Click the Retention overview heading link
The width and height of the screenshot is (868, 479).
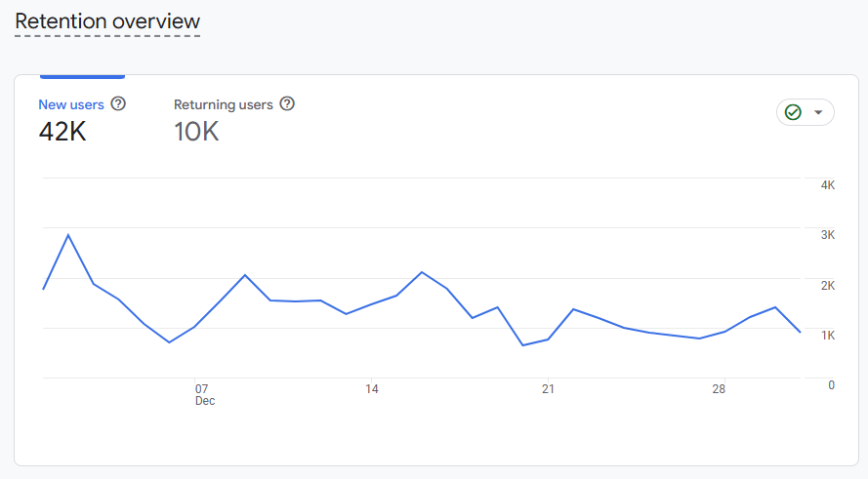(x=107, y=21)
